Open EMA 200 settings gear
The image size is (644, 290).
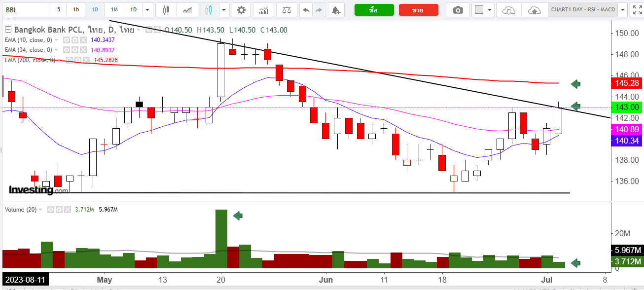coord(78,60)
